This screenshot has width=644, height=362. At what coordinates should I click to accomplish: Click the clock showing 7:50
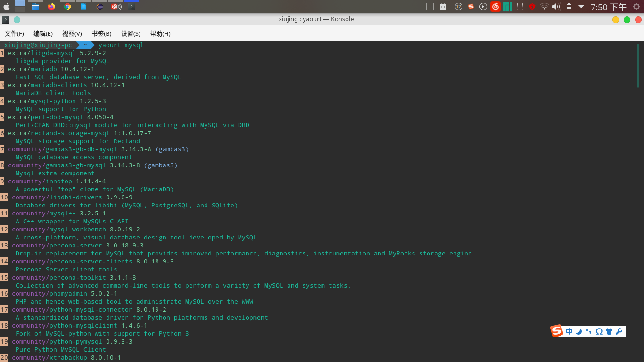(x=608, y=7)
